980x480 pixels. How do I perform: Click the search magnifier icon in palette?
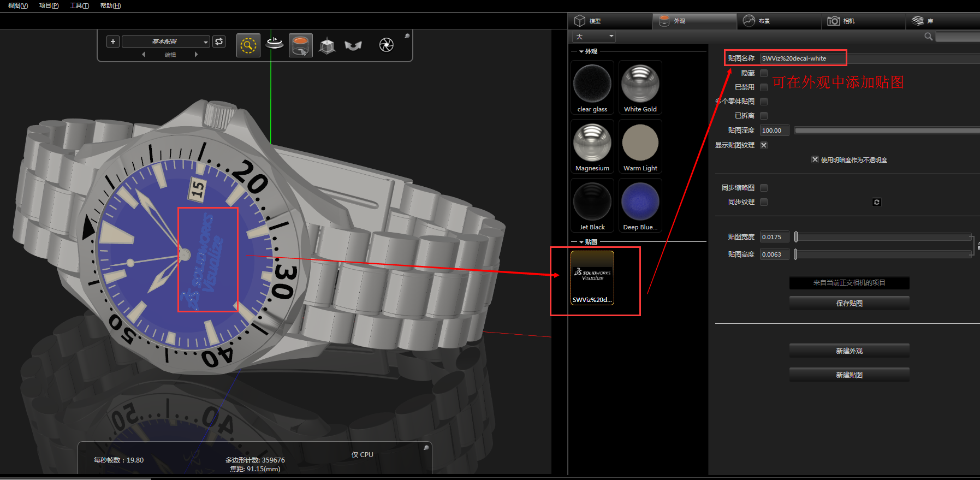click(x=928, y=37)
